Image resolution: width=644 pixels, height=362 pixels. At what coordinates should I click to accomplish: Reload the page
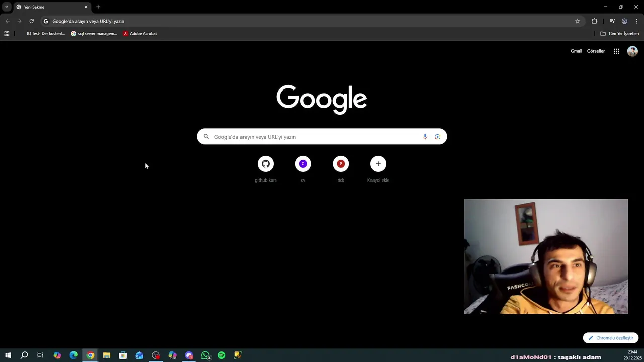click(x=31, y=21)
